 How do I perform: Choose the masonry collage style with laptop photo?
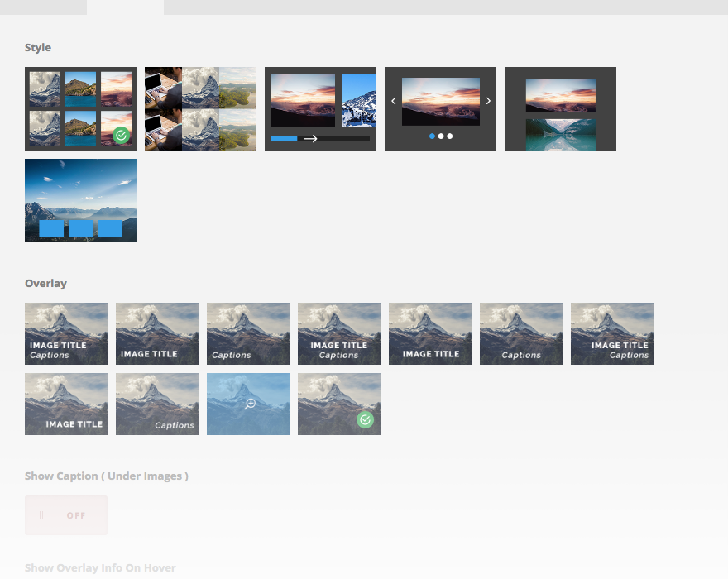tap(200, 108)
